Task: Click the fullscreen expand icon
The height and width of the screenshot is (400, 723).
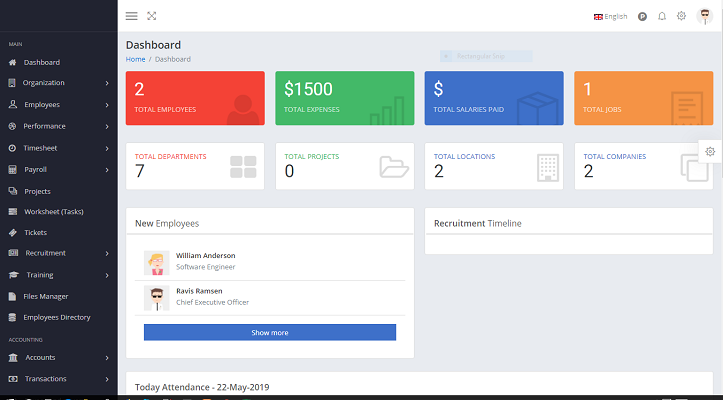Action: 152,16
